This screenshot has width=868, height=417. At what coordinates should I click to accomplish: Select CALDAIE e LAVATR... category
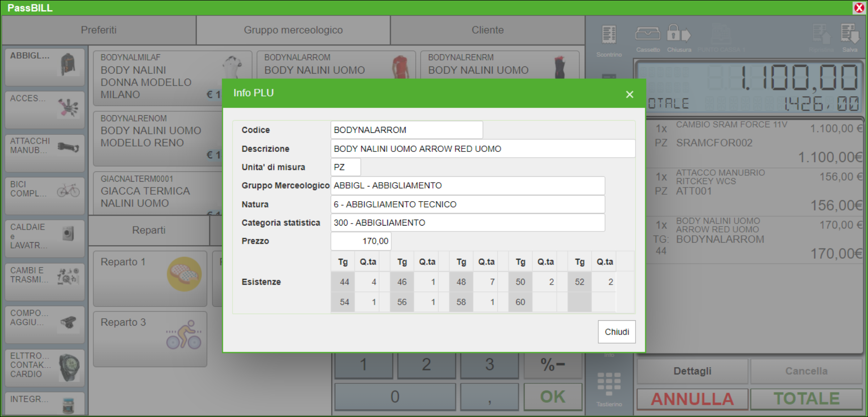(x=45, y=238)
